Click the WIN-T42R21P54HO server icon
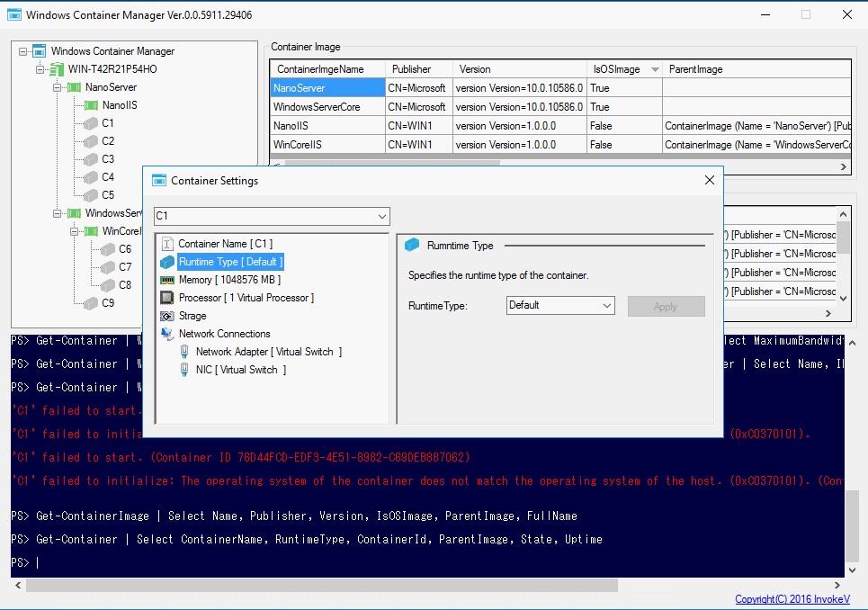Image resolution: width=868 pixels, height=610 pixels. (57, 69)
